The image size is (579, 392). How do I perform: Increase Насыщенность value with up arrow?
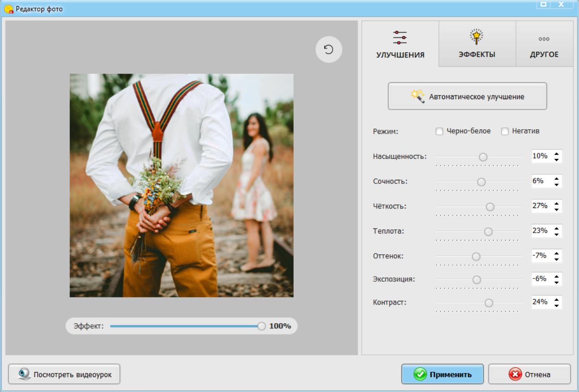pyautogui.click(x=557, y=153)
